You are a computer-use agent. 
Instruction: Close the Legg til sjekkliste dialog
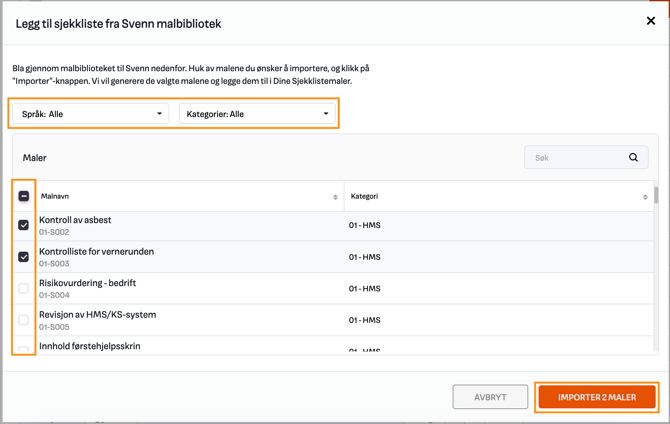pyautogui.click(x=650, y=21)
